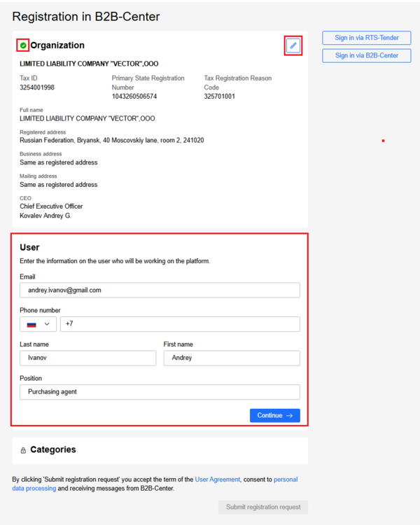The height and width of the screenshot is (525, 420).
Task: Open the User Agreement link
Action: (218, 479)
